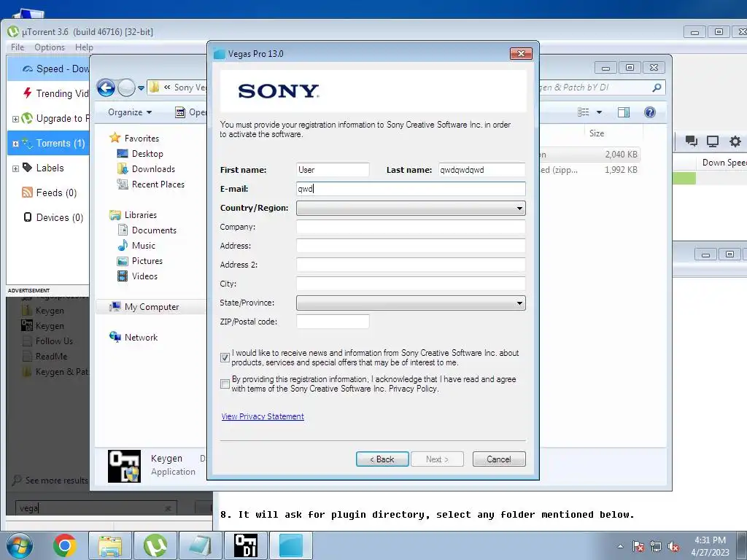Screen dimensions: 747x560
Task: Click the Size column header in Explorer
Action: [597, 133]
